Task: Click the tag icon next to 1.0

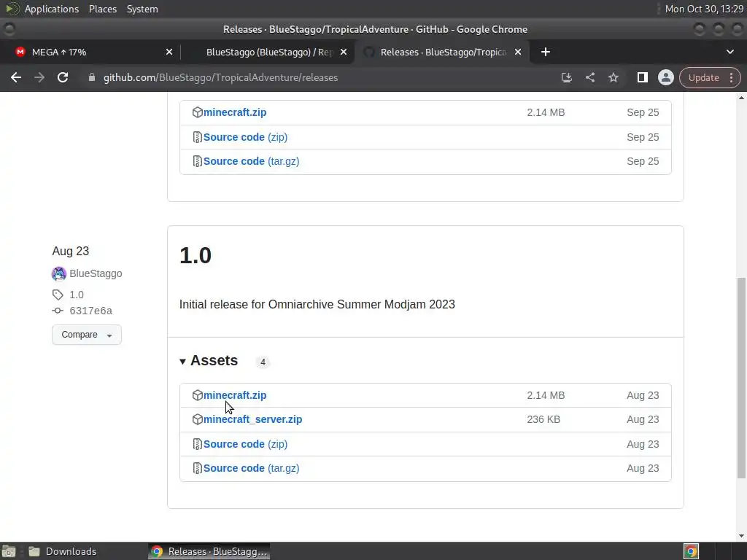Action: 58,295
